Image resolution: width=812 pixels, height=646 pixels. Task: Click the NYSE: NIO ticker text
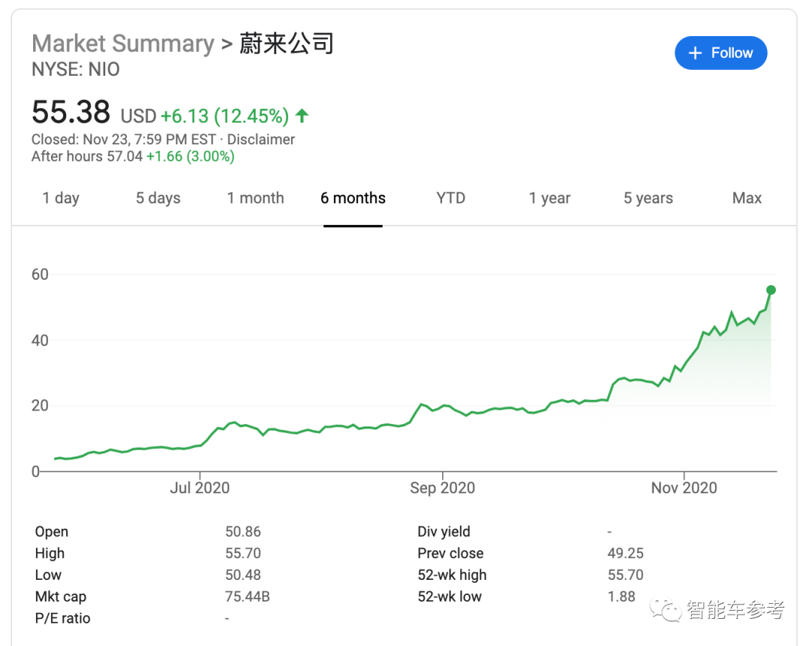click(x=76, y=69)
